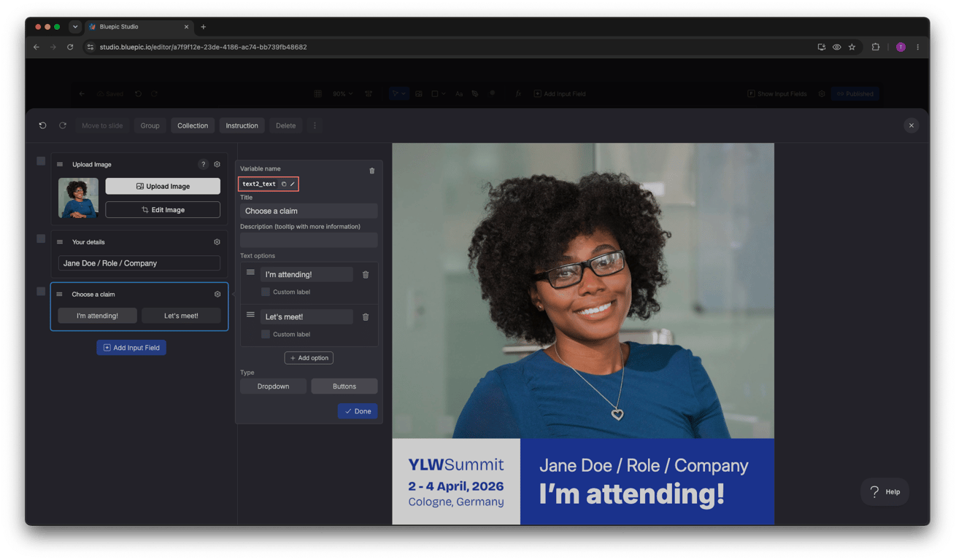Viewport: 956px width, 560px height.
Task: Click the Title input field
Action: 309,211
